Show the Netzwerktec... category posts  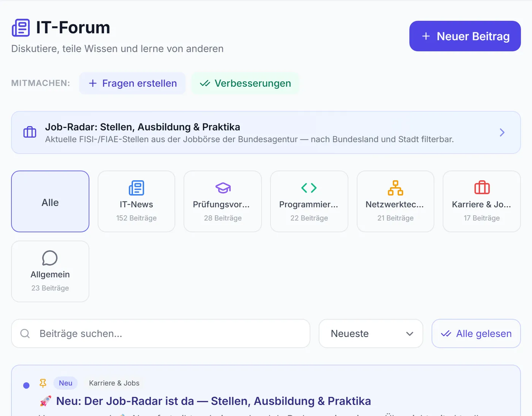(x=396, y=202)
